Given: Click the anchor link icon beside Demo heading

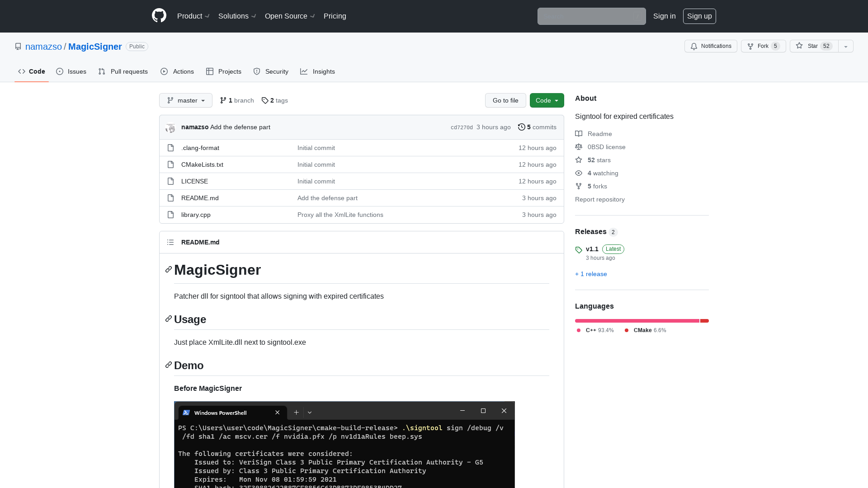Looking at the screenshot, I should tap(169, 365).
